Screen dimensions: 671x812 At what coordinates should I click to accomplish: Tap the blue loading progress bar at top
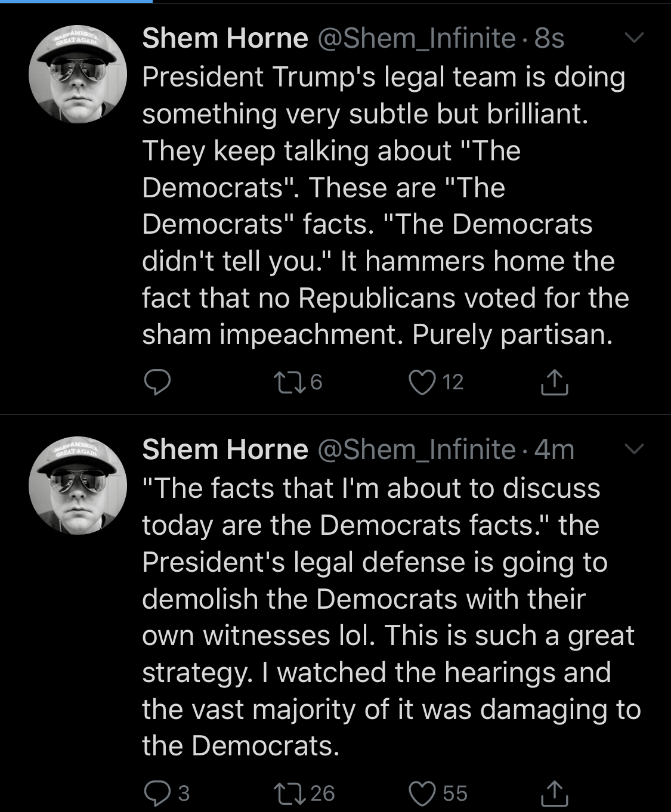pos(76,2)
